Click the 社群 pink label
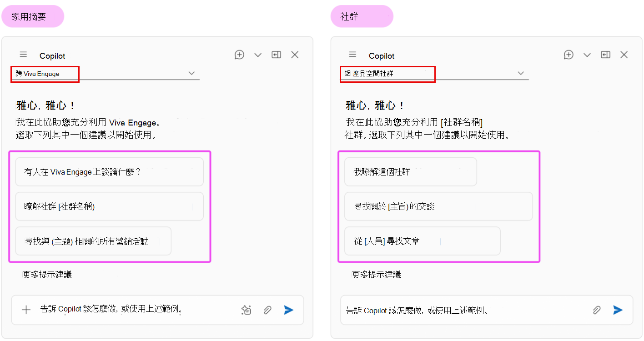The image size is (644, 341). click(362, 16)
